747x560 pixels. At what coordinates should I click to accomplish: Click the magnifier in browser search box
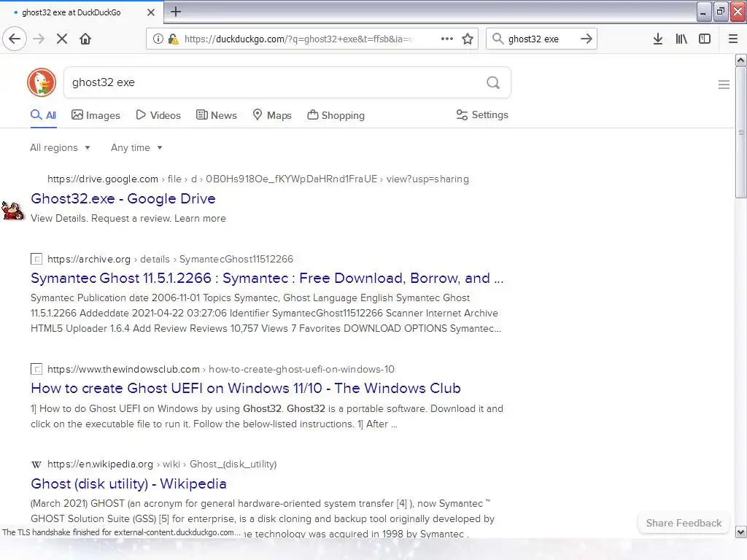pos(498,39)
